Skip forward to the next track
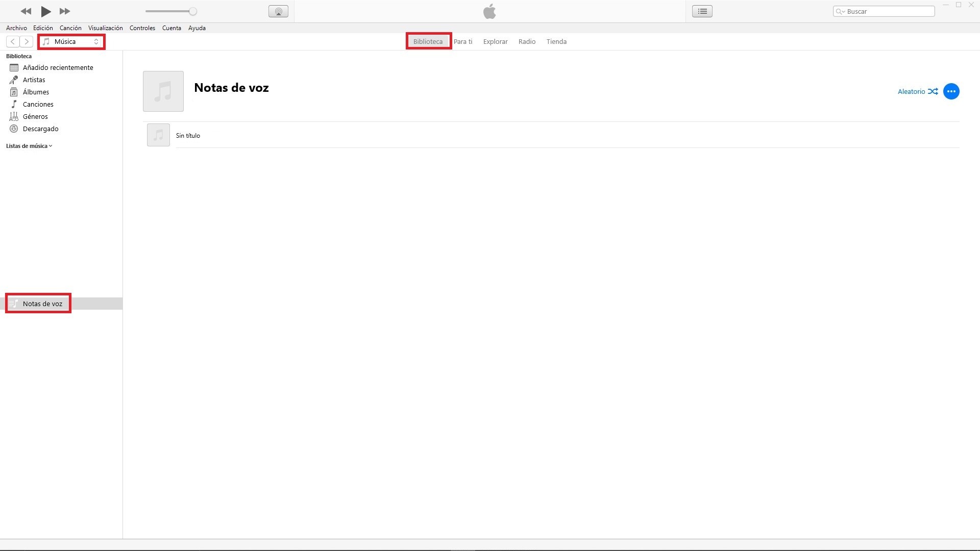Image resolution: width=980 pixels, height=551 pixels. [65, 11]
